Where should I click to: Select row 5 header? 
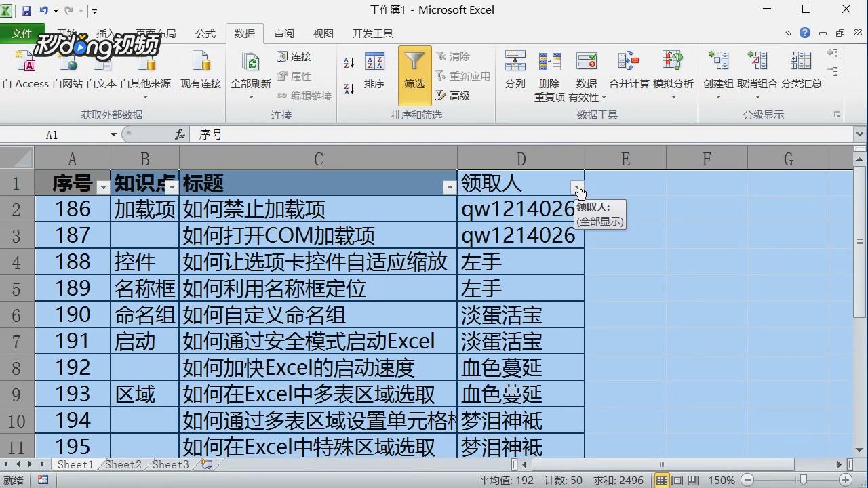(17, 289)
